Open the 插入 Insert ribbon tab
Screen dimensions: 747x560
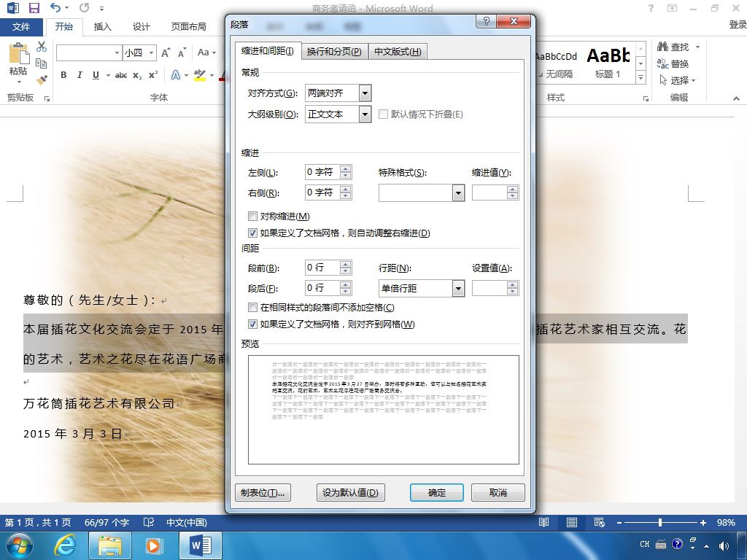pos(102,27)
